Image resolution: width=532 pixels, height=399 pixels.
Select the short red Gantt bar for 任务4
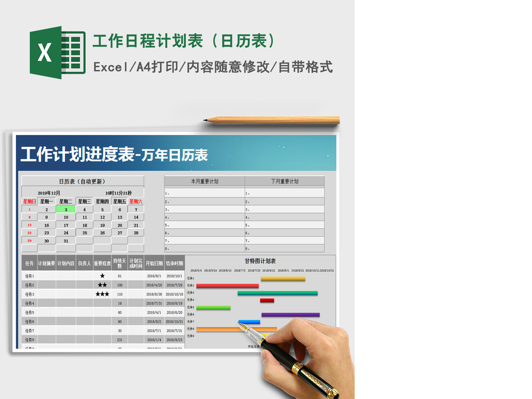tap(267, 300)
